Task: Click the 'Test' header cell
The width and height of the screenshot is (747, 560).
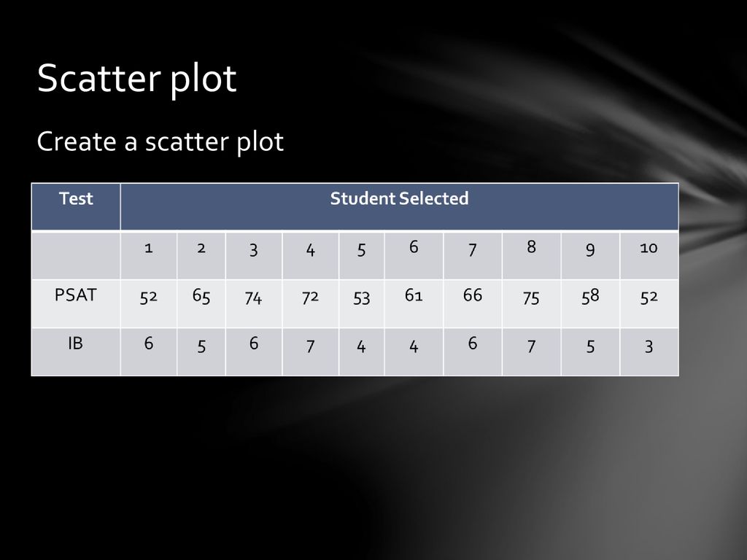Action: 76,199
